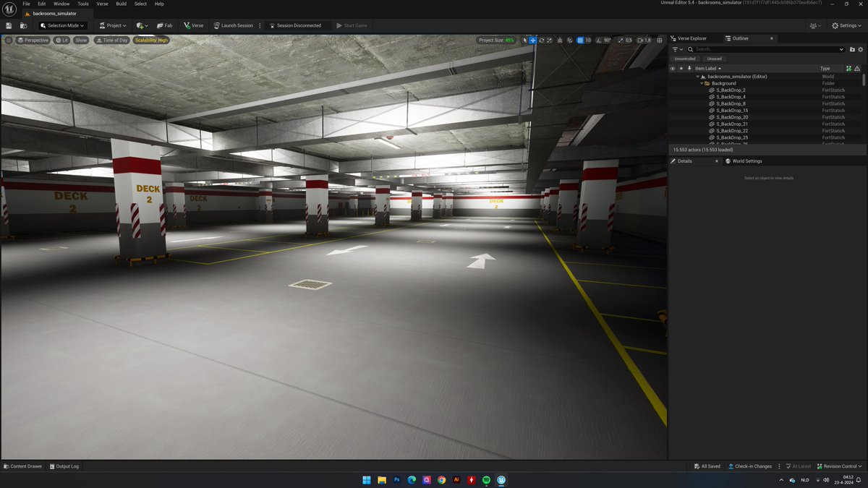
Task: Open the Selection Mode dropdown
Action: click(x=62, y=25)
